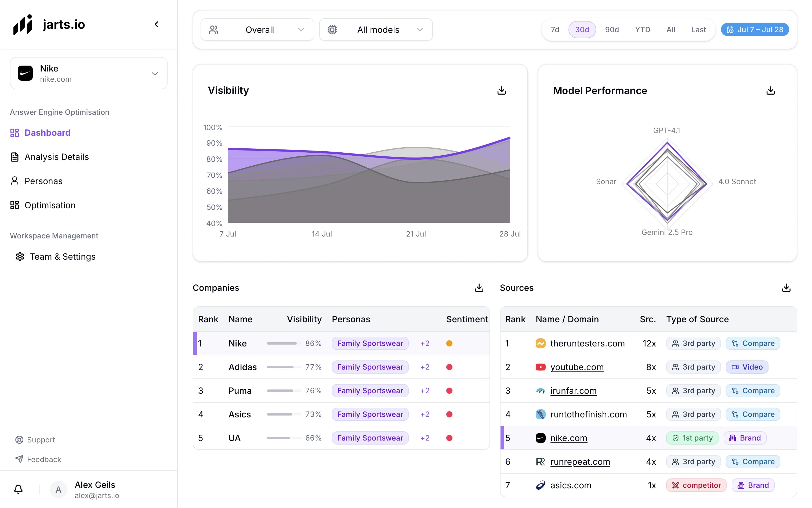Click the theruntesters favicon icon
Image resolution: width=812 pixels, height=508 pixels.
click(541, 344)
